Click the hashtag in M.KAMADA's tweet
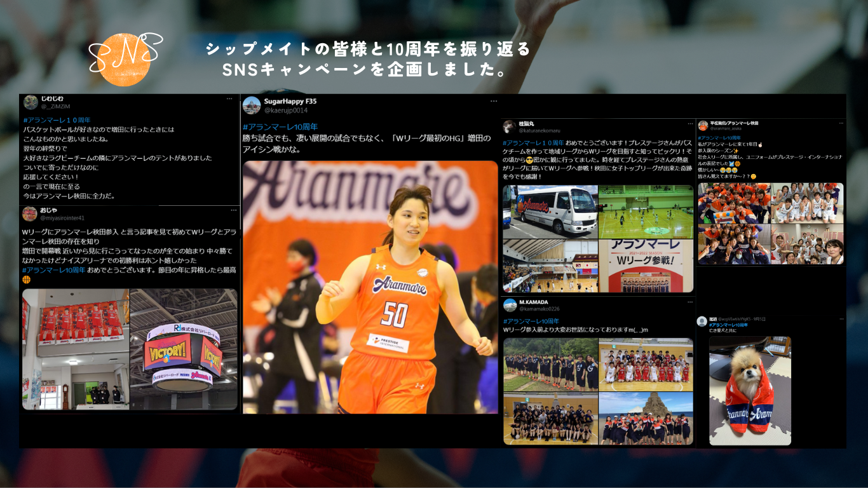The width and height of the screenshot is (868, 488). pos(531,321)
